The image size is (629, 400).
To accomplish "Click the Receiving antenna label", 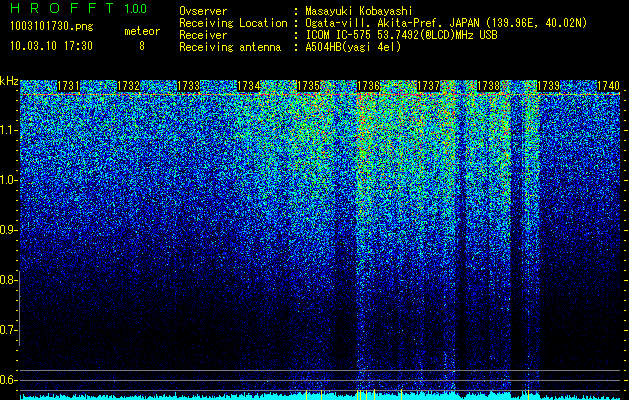I will pos(230,47).
